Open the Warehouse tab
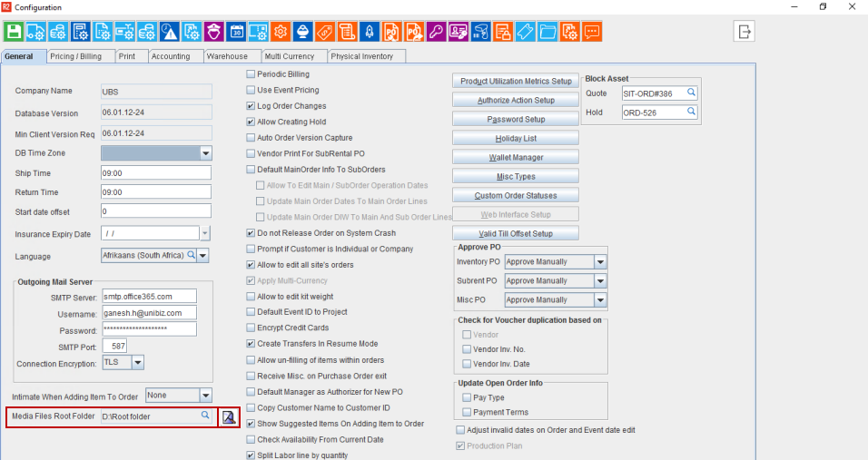Viewport: 868px width, 460px height. click(x=226, y=56)
